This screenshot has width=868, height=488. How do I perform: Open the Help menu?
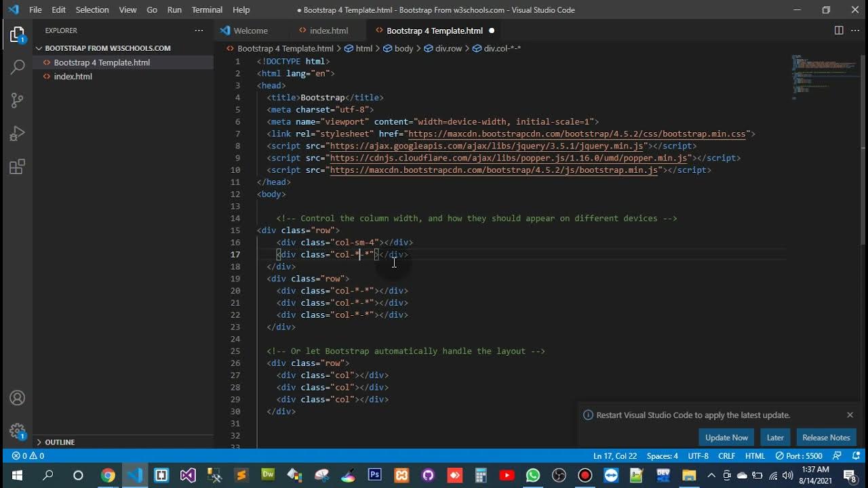(241, 9)
